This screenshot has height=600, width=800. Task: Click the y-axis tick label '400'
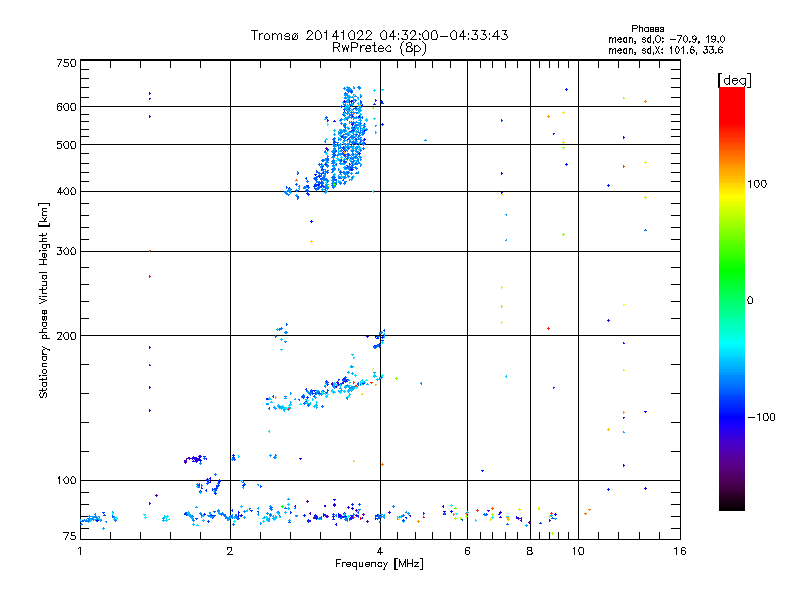click(66, 192)
